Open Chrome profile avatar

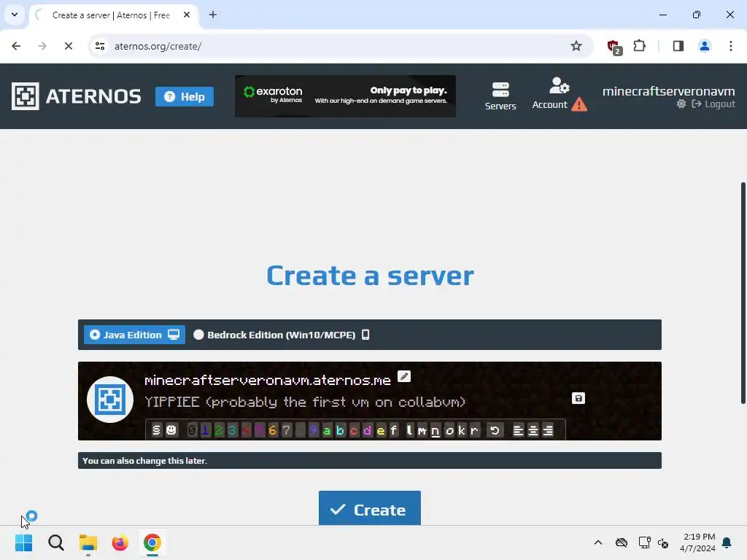coord(704,46)
